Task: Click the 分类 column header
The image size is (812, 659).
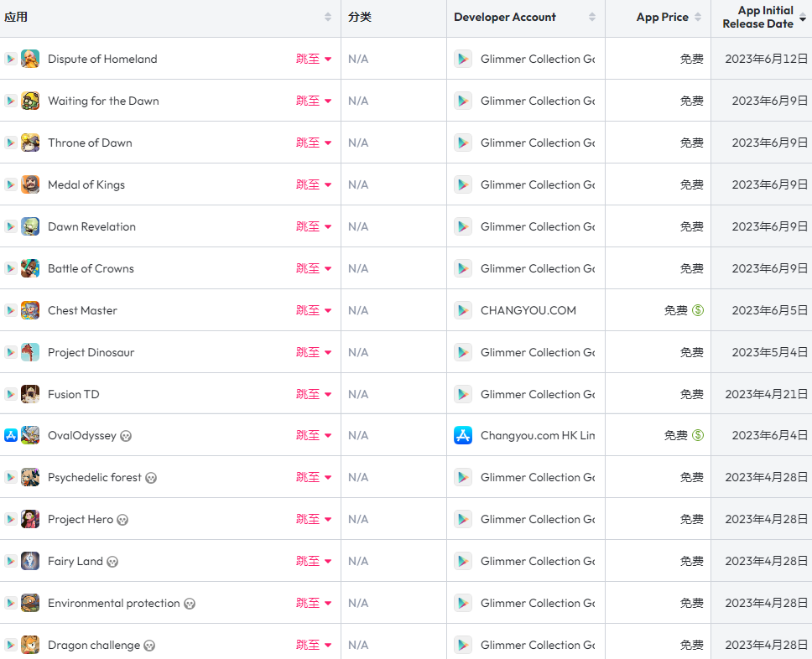Action: [360, 17]
